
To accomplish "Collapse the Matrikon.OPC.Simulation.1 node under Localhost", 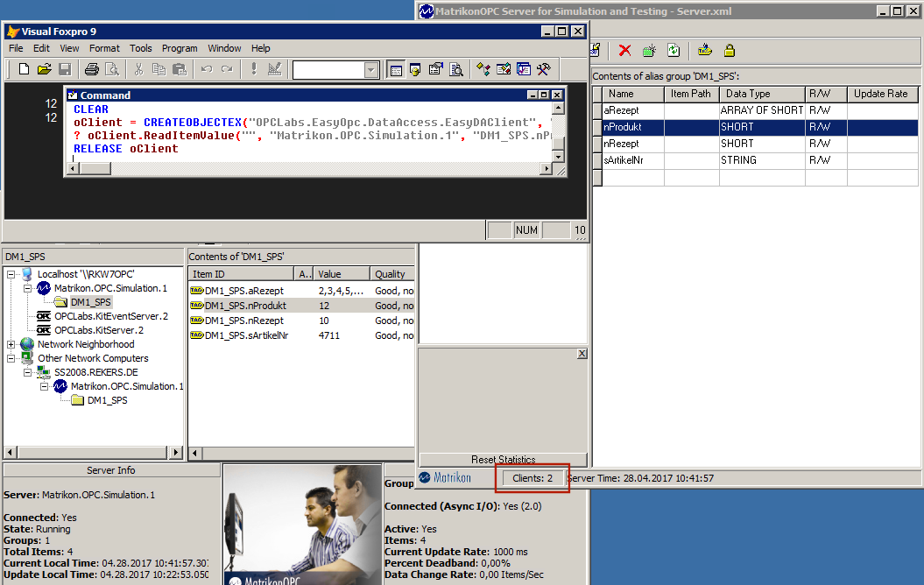I will 28,289.
